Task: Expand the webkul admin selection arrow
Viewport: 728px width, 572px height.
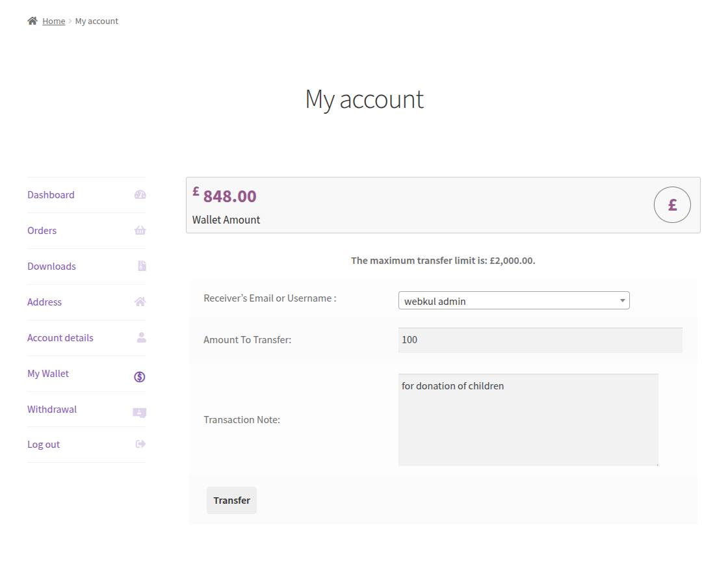Action: [623, 300]
